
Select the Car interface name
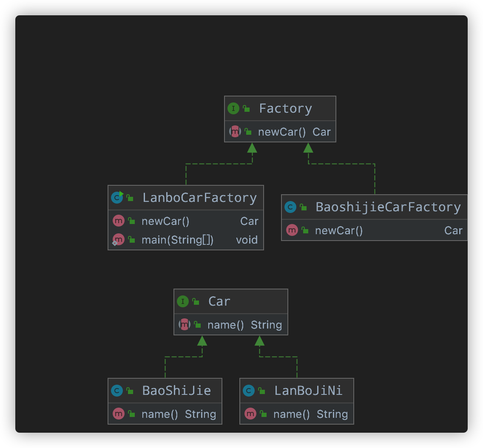click(x=219, y=301)
